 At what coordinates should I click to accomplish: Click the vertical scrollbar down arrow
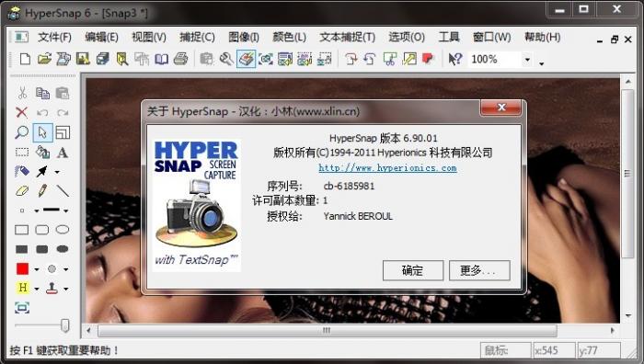point(628,315)
